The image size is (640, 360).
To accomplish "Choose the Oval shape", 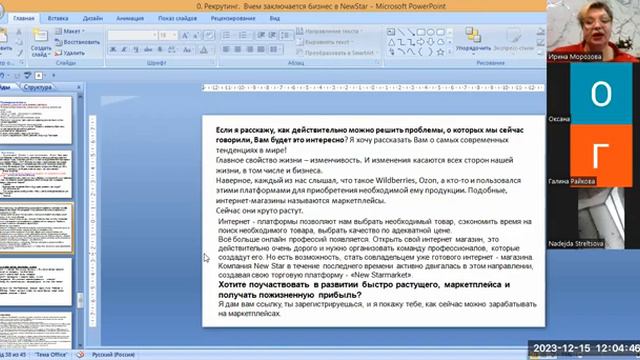I will pos(431,32).
